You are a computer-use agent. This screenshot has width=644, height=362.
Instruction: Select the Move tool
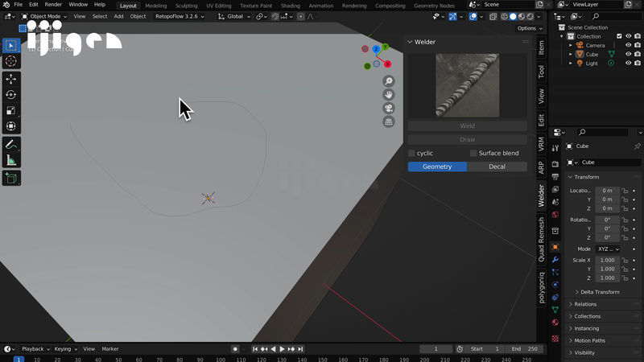11,79
